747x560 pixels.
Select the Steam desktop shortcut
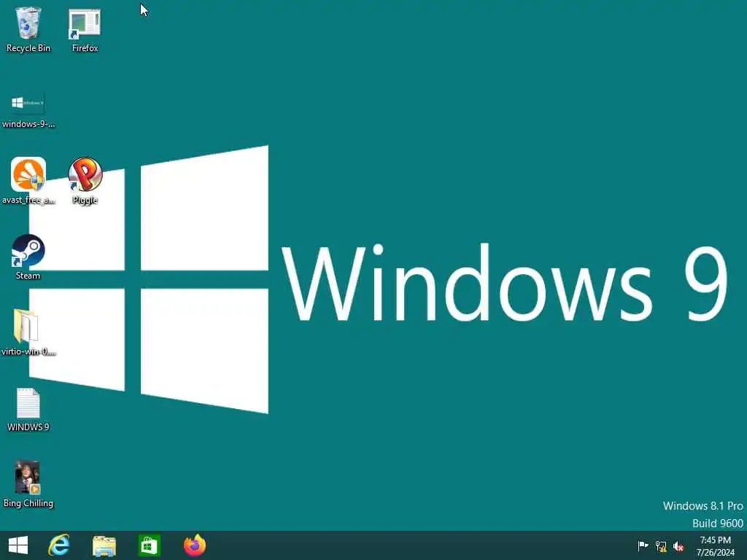(x=28, y=257)
